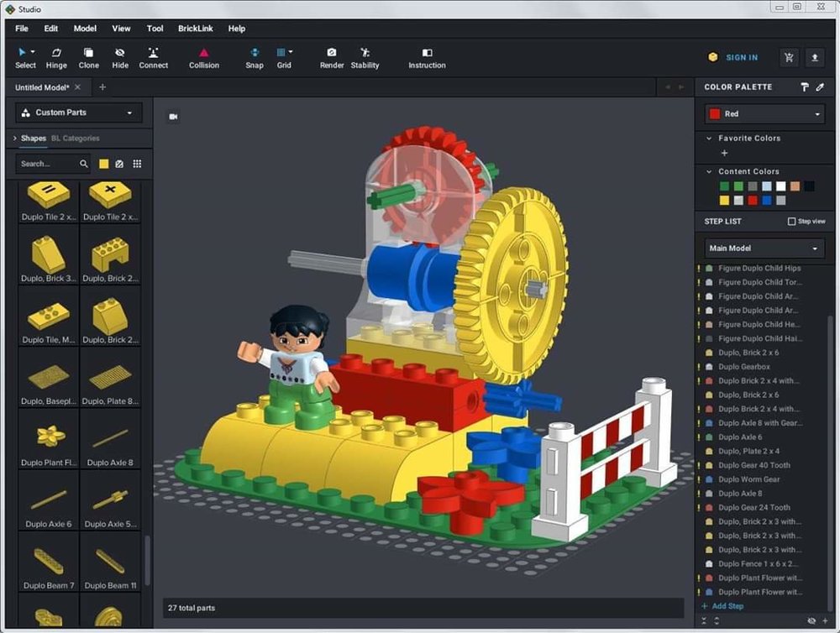Pick the red content color swatch

pyautogui.click(x=753, y=201)
